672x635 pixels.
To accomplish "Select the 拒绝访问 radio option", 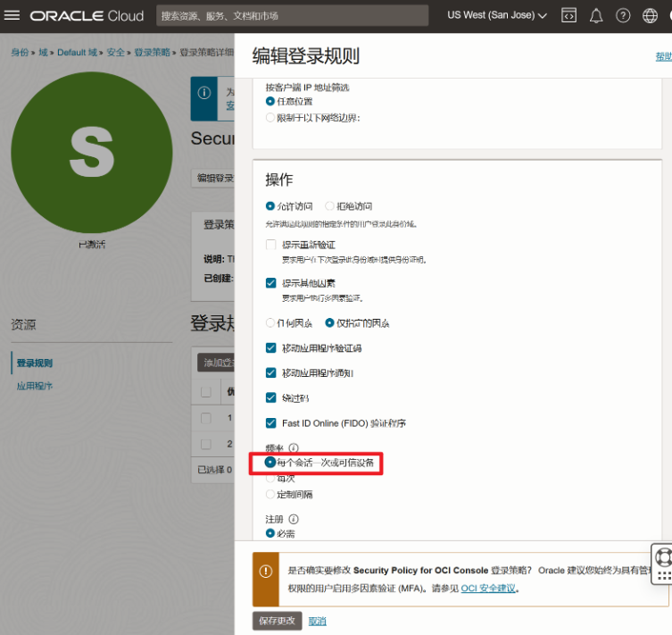I will pyautogui.click(x=329, y=206).
